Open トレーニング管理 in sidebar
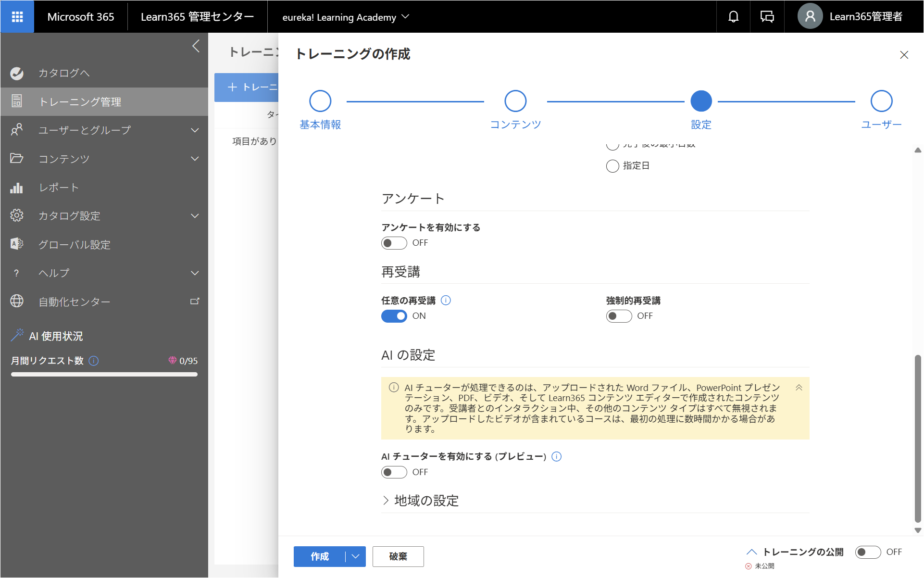The width and height of the screenshot is (924, 578). pos(104,101)
